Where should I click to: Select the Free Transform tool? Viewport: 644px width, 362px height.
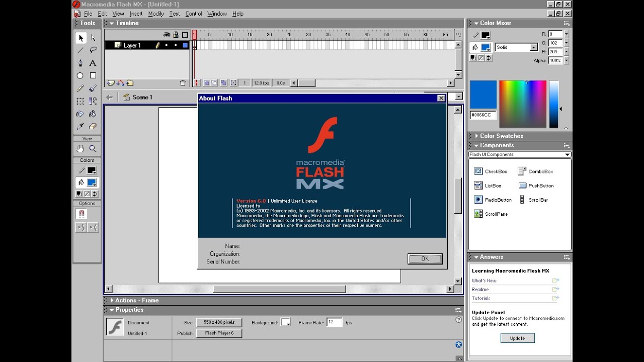(x=80, y=101)
